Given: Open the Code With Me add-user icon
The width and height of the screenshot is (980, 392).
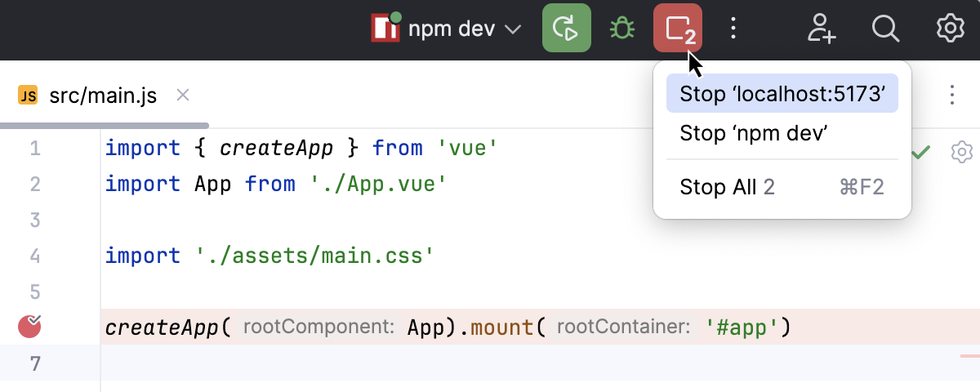Looking at the screenshot, I should [x=821, y=29].
